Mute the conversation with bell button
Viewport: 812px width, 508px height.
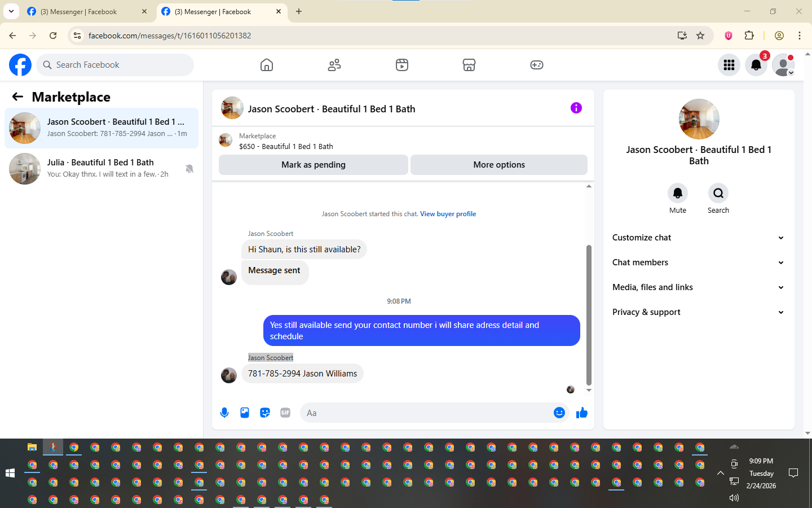(x=678, y=193)
